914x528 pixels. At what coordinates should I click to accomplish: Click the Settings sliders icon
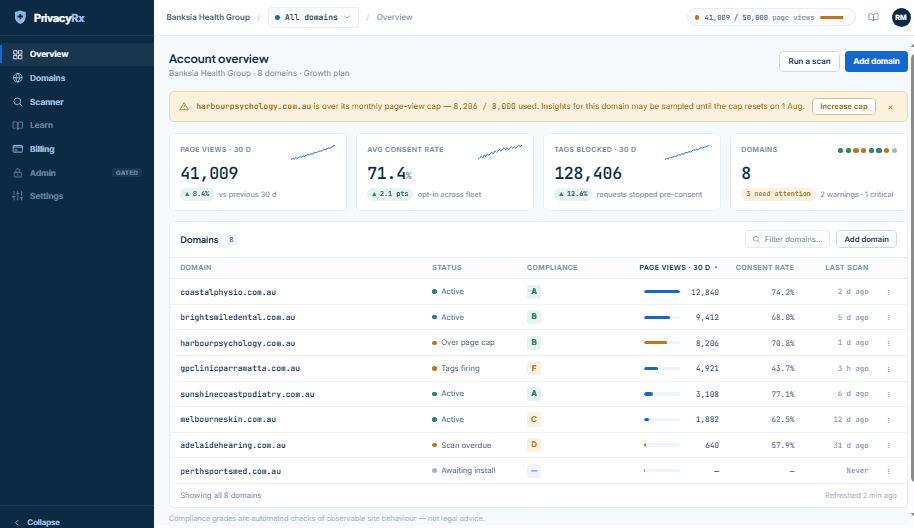click(x=17, y=196)
